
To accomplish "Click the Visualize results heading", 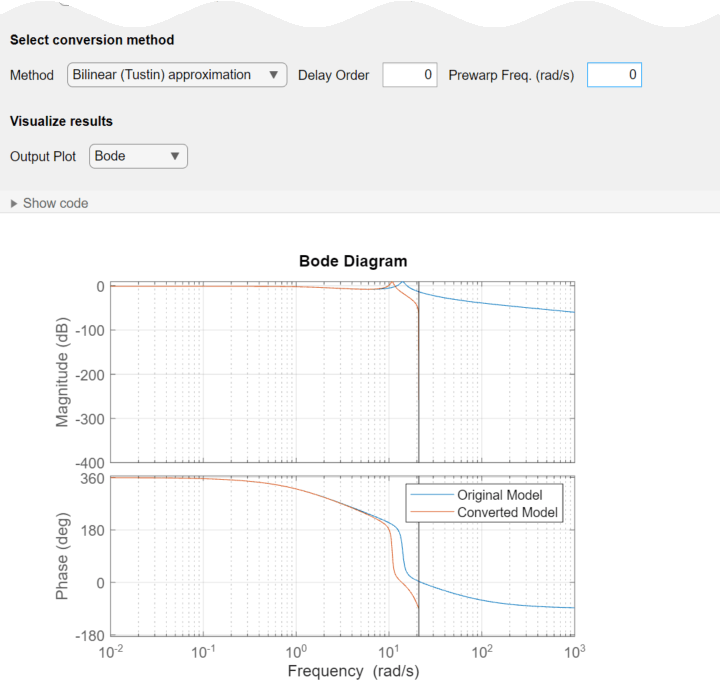I will (x=61, y=121).
